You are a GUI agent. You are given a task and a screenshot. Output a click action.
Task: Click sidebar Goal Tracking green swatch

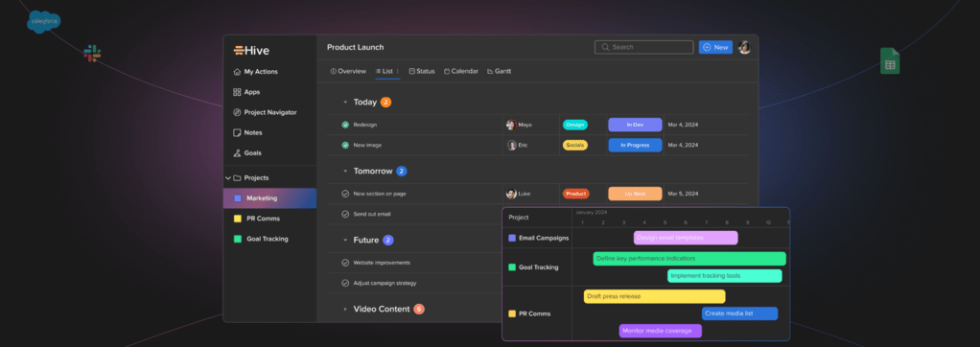238,239
